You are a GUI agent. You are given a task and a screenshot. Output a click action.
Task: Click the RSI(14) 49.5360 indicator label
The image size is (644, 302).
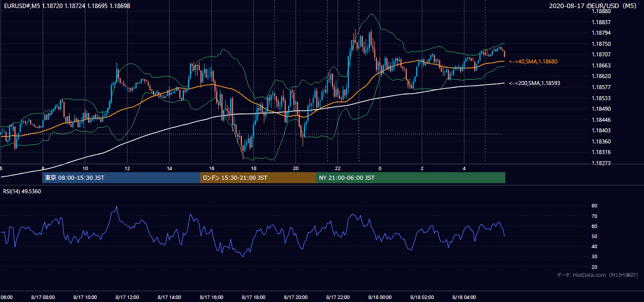click(22, 191)
